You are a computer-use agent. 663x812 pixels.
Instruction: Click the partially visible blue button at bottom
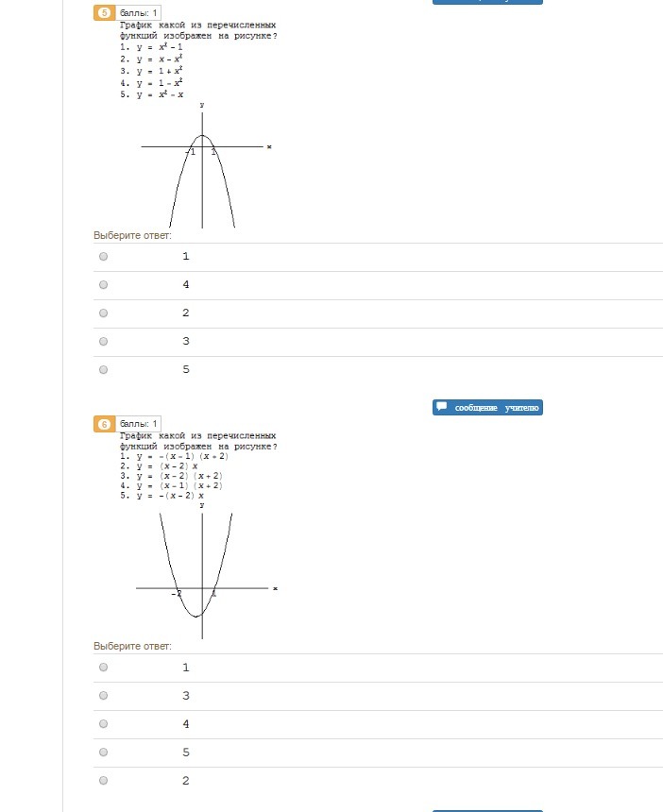pos(487,810)
